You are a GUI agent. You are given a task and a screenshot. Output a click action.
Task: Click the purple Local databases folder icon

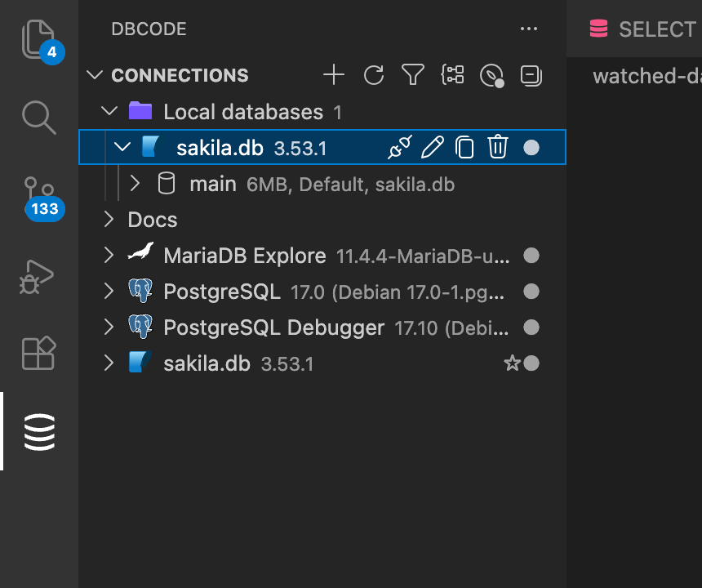click(140, 110)
